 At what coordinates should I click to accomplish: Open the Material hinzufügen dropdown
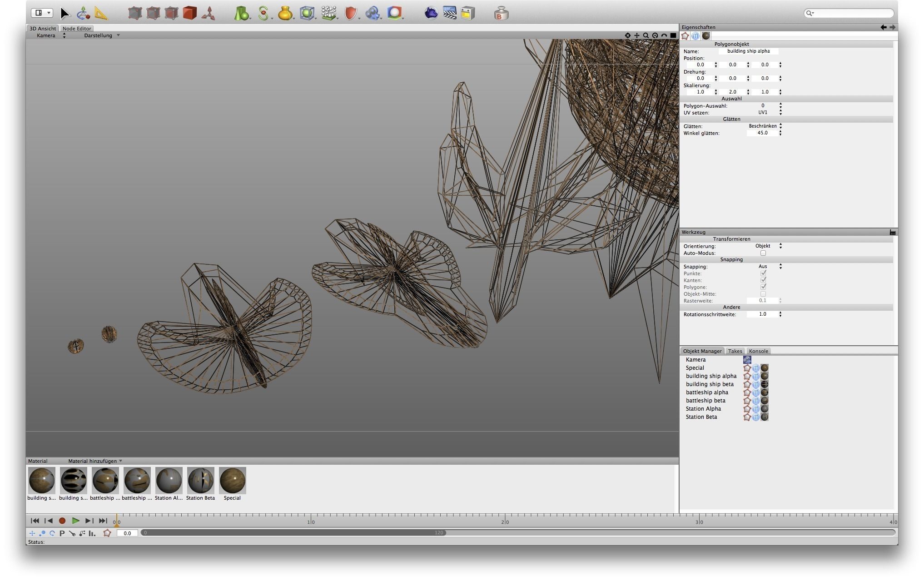click(x=95, y=461)
